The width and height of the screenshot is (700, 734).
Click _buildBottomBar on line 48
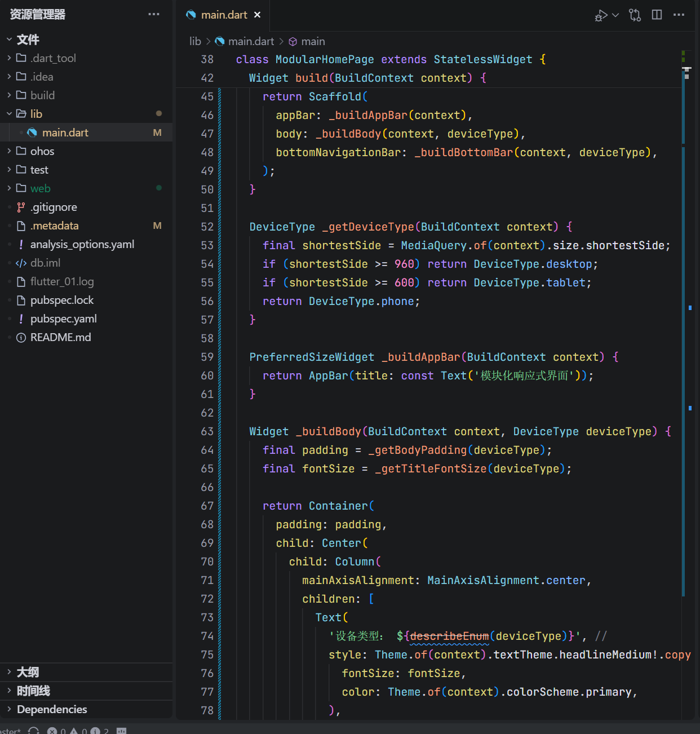[463, 153]
